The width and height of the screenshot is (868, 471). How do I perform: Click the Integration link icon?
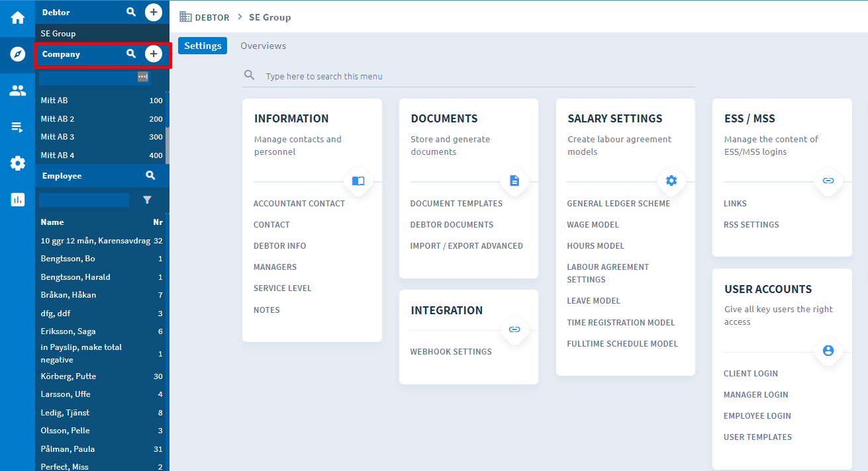(x=514, y=329)
